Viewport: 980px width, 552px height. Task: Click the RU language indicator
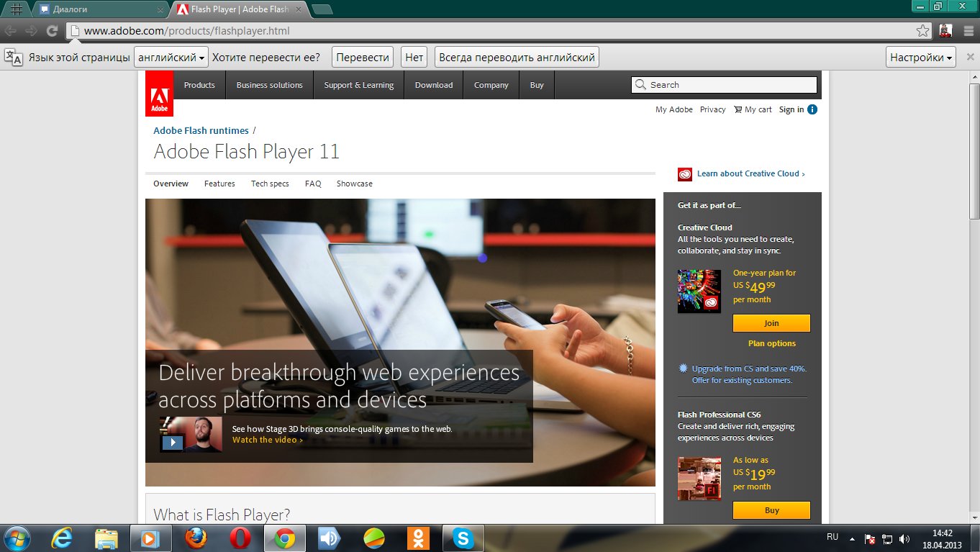832,537
